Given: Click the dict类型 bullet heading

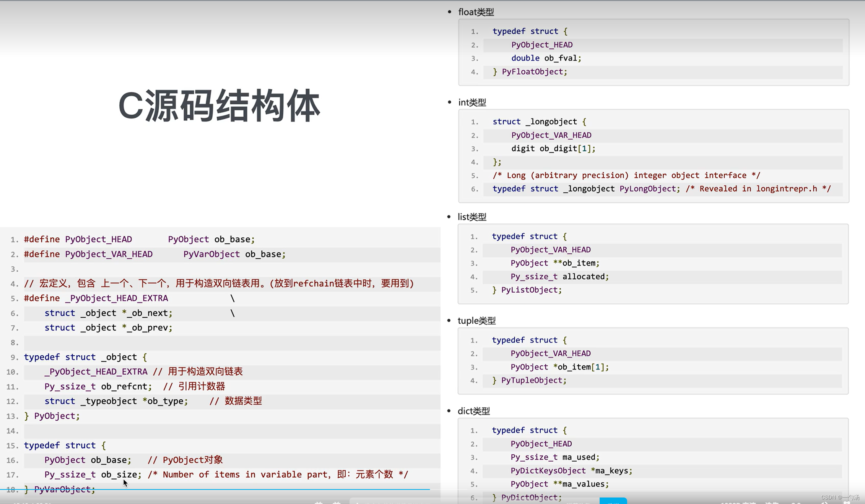Looking at the screenshot, I should pos(473,411).
